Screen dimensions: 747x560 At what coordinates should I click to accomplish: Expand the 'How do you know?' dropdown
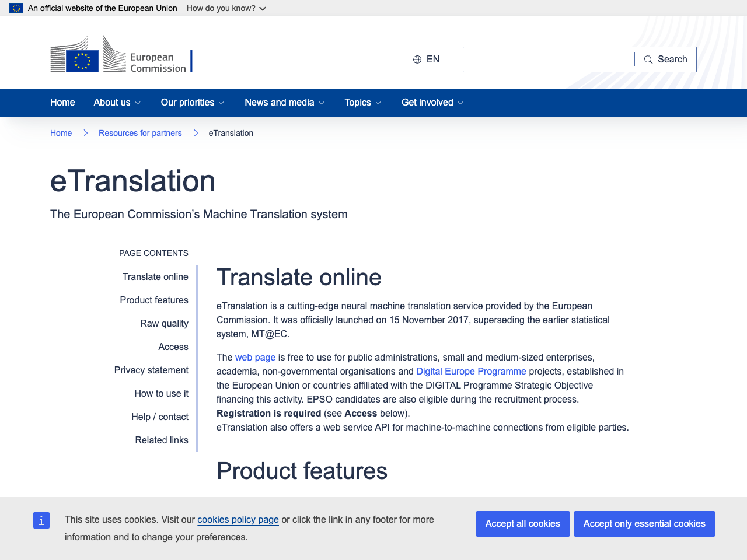[226, 8]
